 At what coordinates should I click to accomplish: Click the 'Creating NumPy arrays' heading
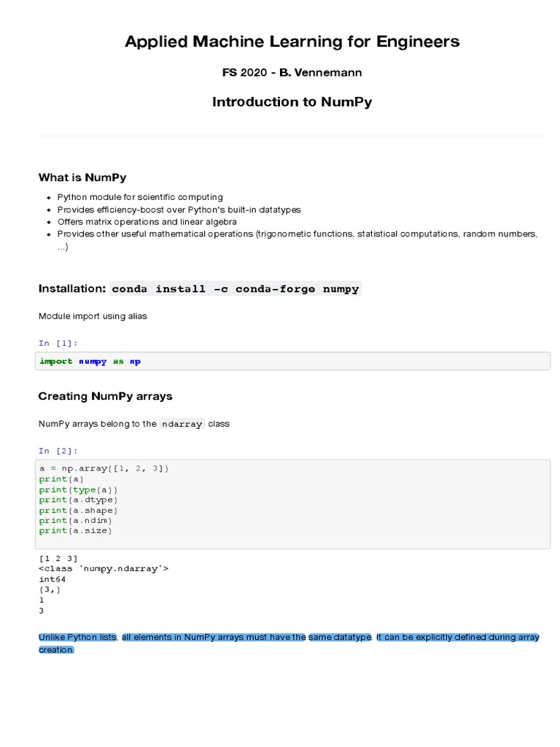pyautogui.click(x=105, y=396)
